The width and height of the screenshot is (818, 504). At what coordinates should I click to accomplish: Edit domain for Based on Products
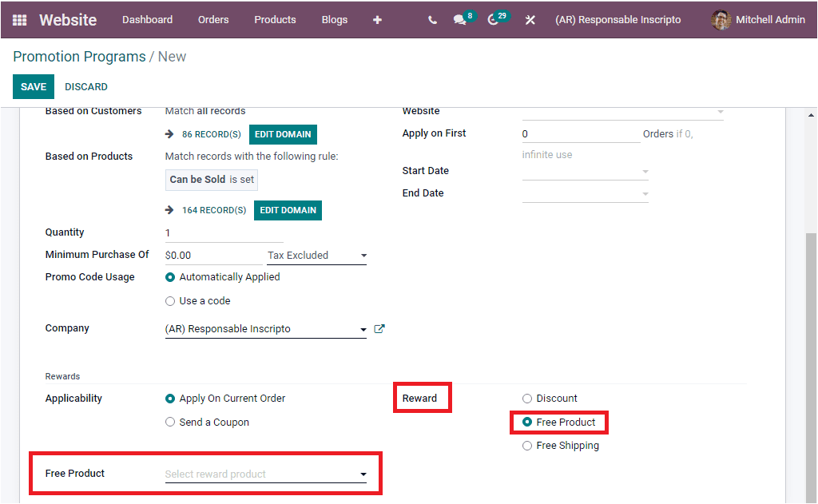point(288,210)
